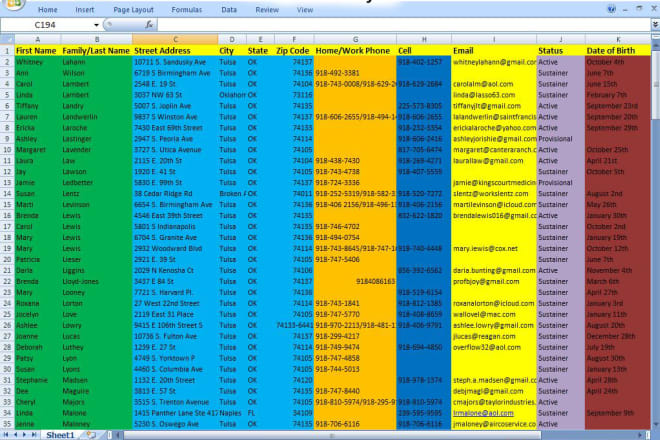Select the 'Family/Last Name' header cell

tap(96, 51)
